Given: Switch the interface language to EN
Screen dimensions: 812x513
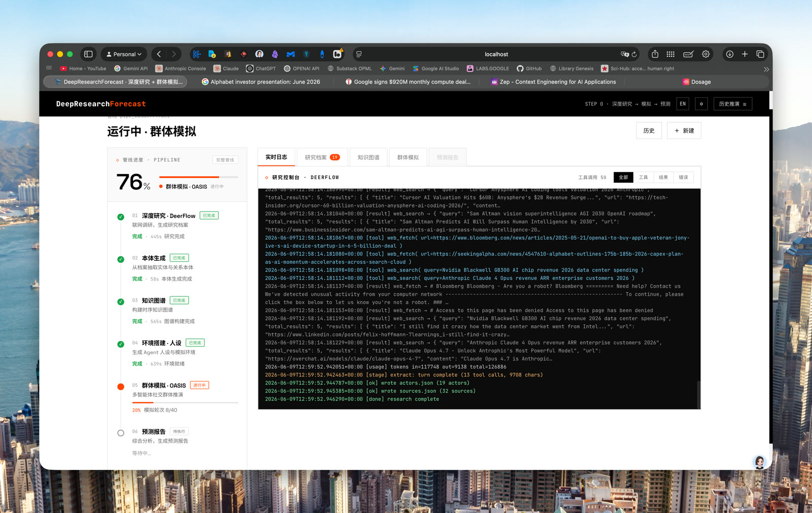Looking at the screenshot, I should tap(683, 104).
